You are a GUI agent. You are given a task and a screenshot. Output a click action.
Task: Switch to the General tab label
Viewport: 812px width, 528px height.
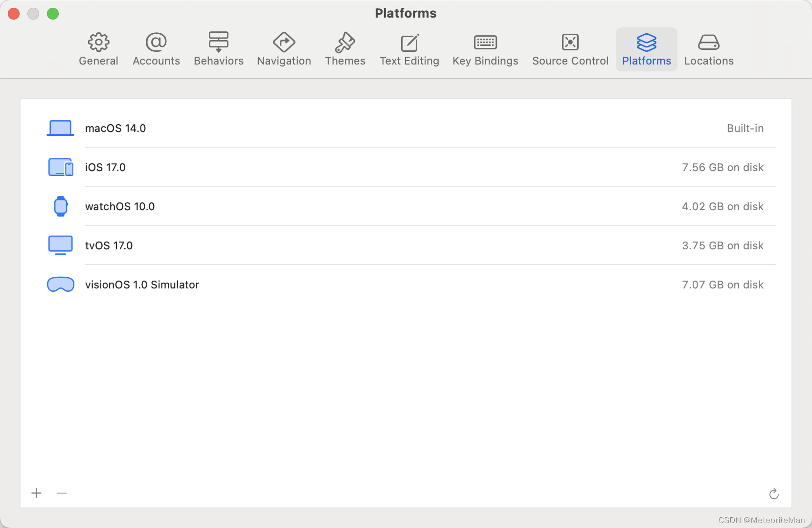98,61
